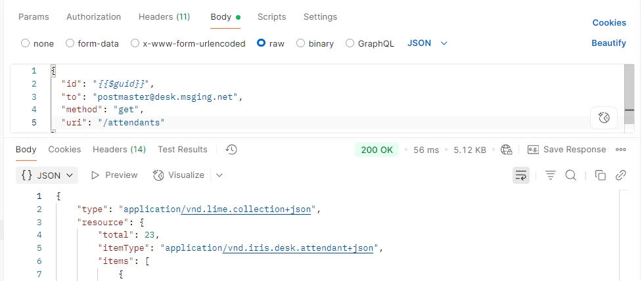Expand the response JSON format dropdown
Screen dimensions: 644x281
(47, 175)
